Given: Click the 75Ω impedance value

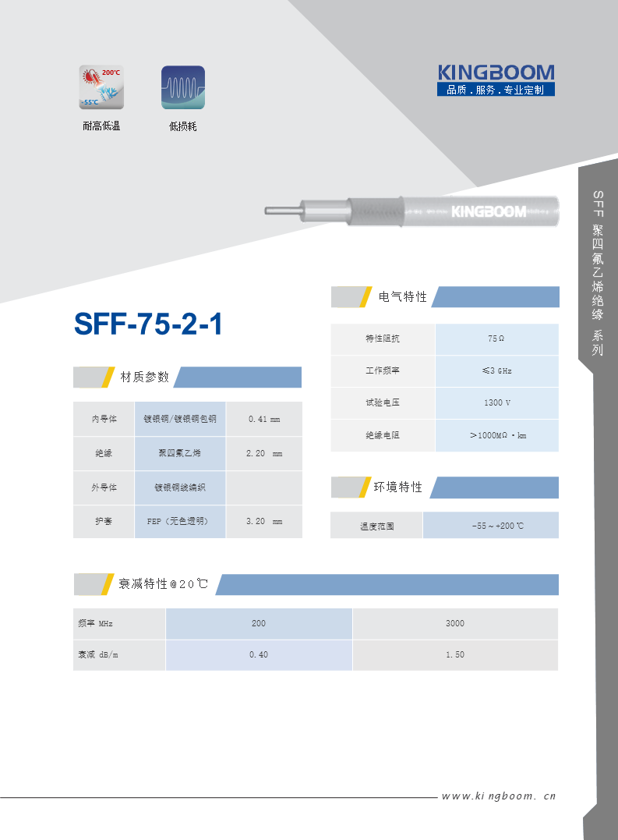Looking at the screenshot, I should (497, 338).
